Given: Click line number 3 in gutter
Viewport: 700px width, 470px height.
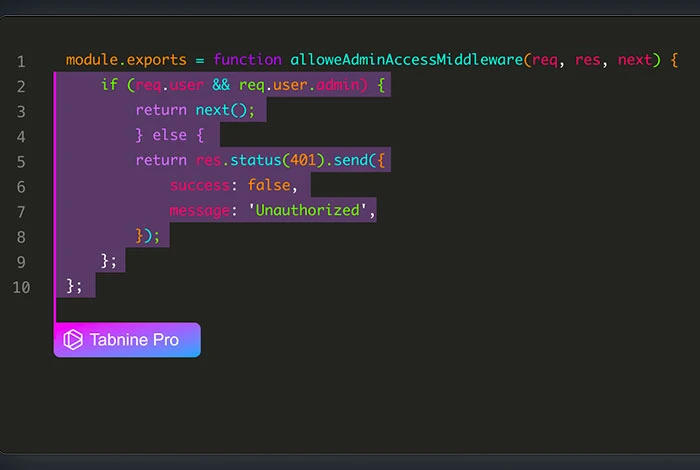Looking at the screenshot, I should point(21,111).
